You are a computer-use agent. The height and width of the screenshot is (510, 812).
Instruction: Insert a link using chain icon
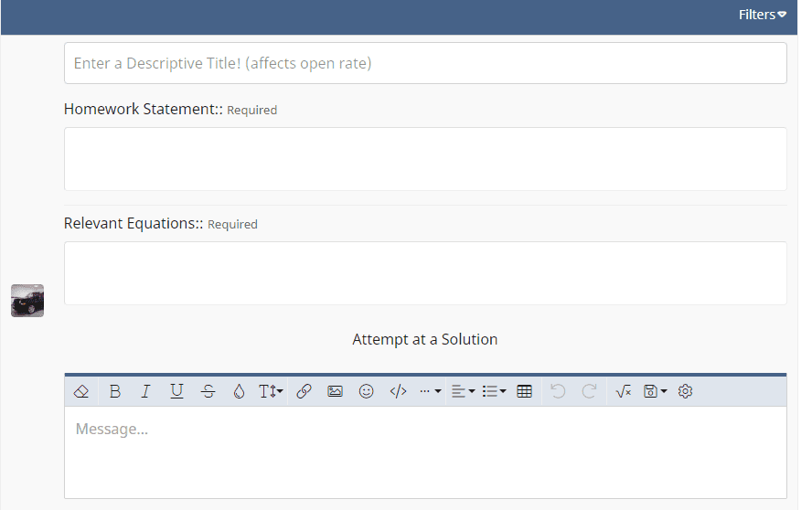pyautogui.click(x=304, y=391)
